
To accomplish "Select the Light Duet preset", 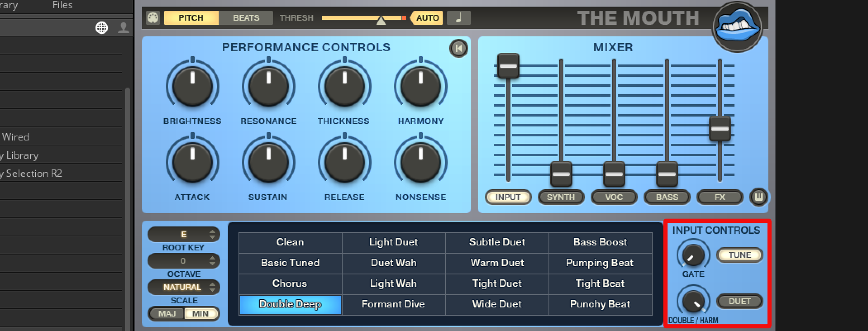I will point(393,243).
